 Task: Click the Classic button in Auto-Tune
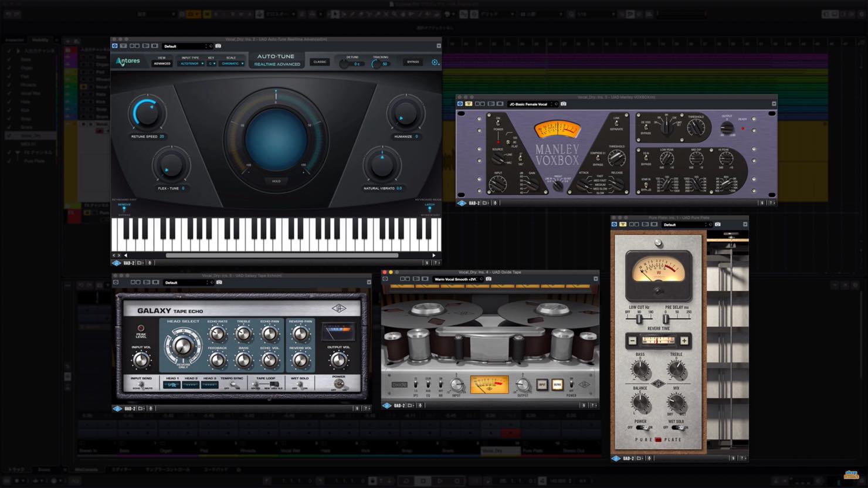(x=320, y=62)
